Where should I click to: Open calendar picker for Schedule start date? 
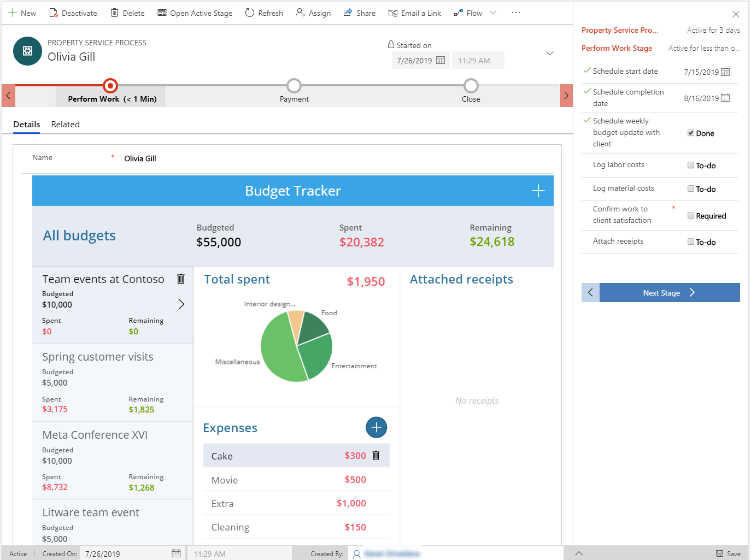725,72
